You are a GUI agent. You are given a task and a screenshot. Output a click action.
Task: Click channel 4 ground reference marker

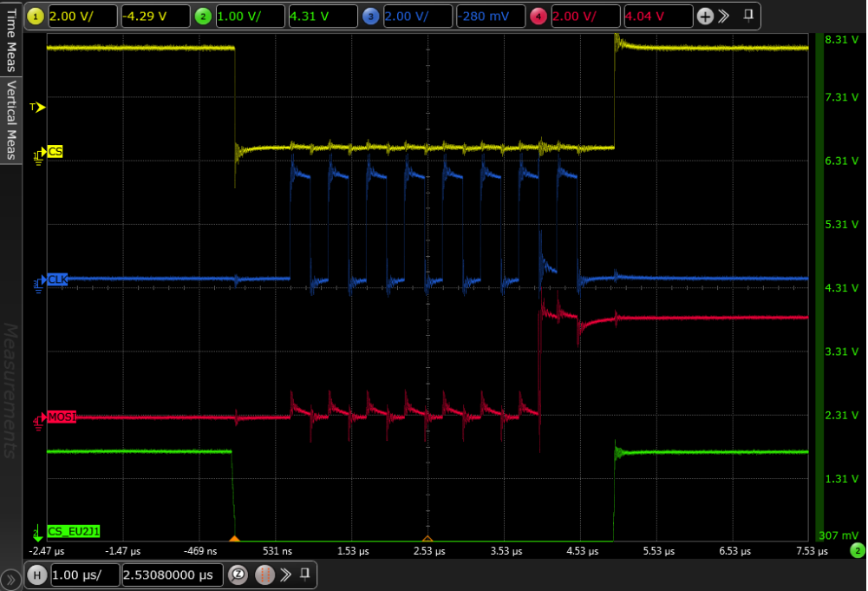pos(39,421)
